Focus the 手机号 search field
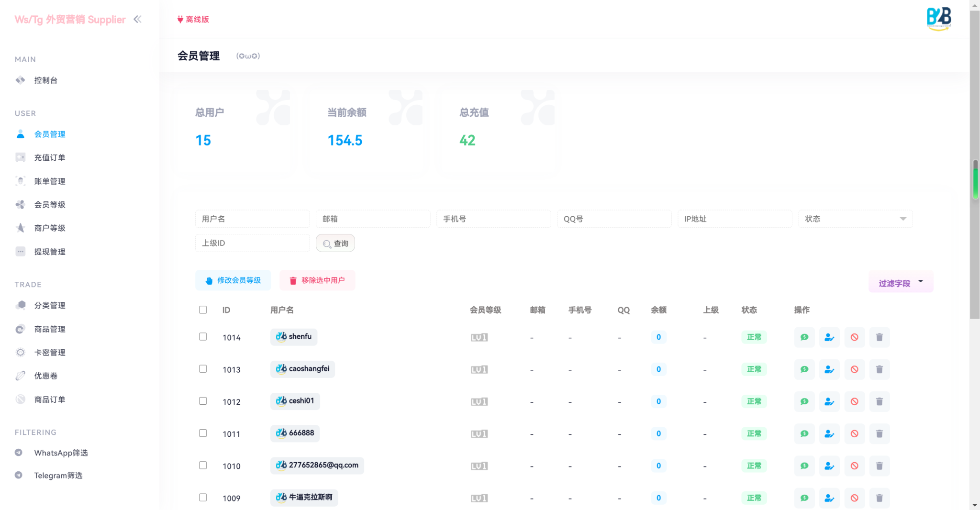Image resolution: width=980 pixels, height=510 pixels. click(493, 219)
